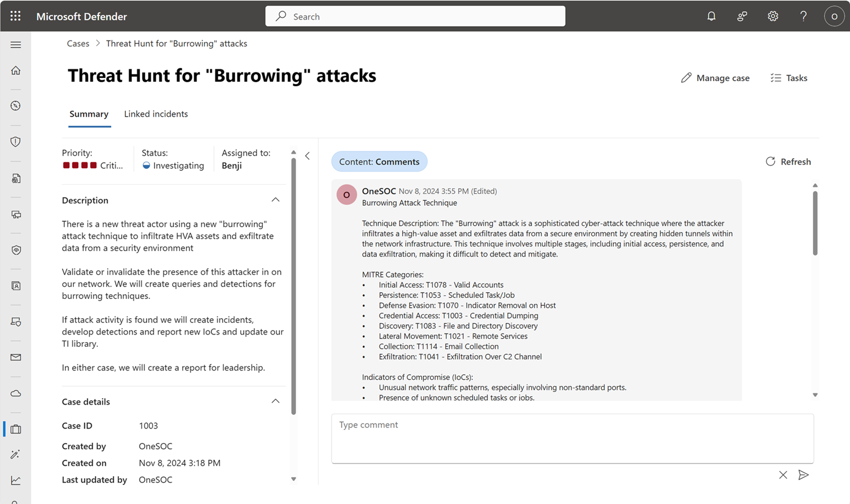
Task: Collapse the Description section
Action: [x=275, y=200]
